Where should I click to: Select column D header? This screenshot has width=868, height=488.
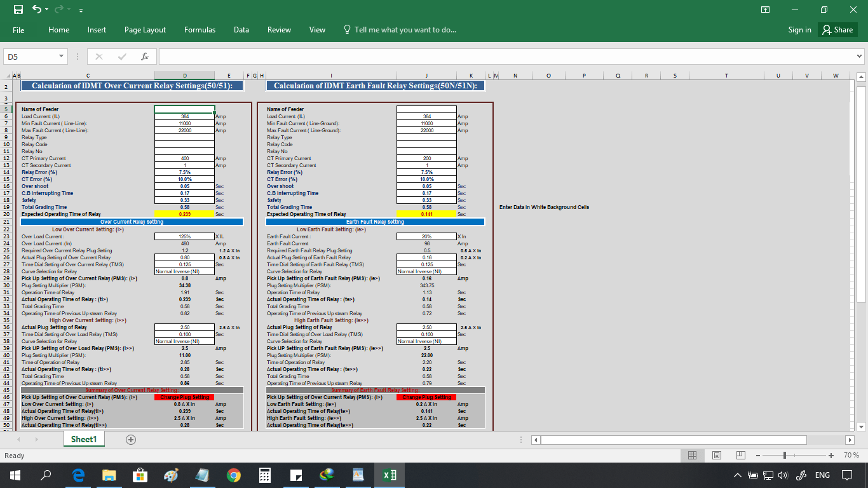click(x=184, y=76)
